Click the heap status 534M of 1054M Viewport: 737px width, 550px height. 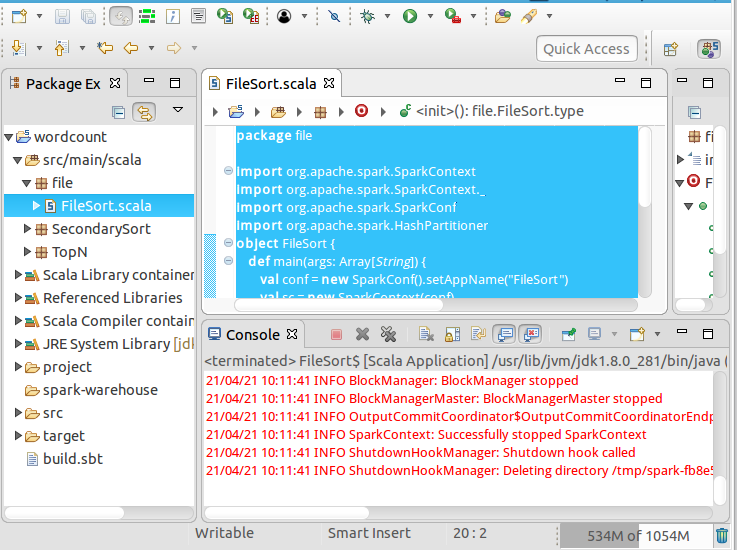click(638, 536)
